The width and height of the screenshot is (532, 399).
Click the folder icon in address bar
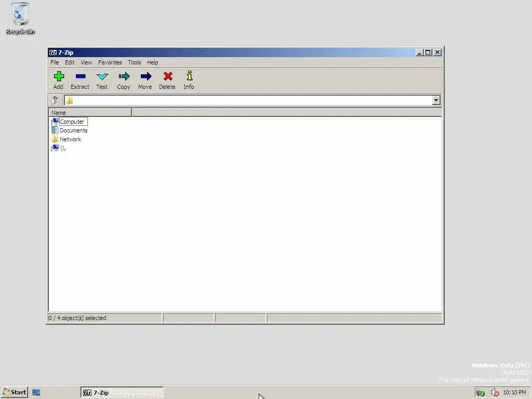click(69, 100)
